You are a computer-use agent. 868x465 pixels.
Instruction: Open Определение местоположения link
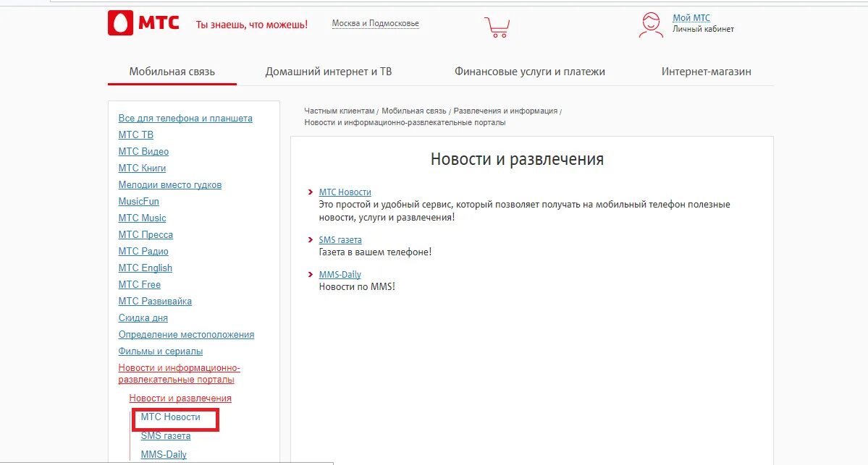[x=186, y=335]
